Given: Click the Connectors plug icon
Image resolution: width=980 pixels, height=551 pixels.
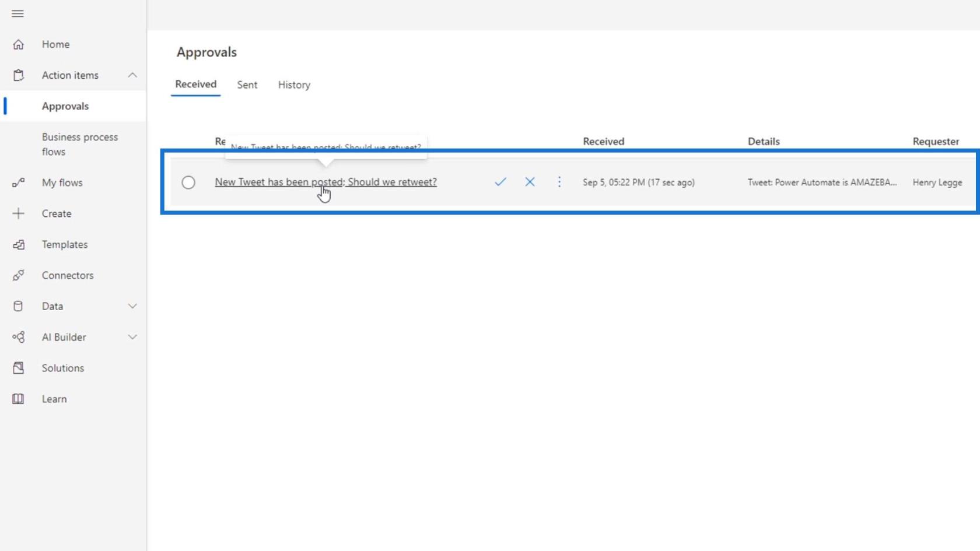Looking at the screenshot, I should (18, 275).
